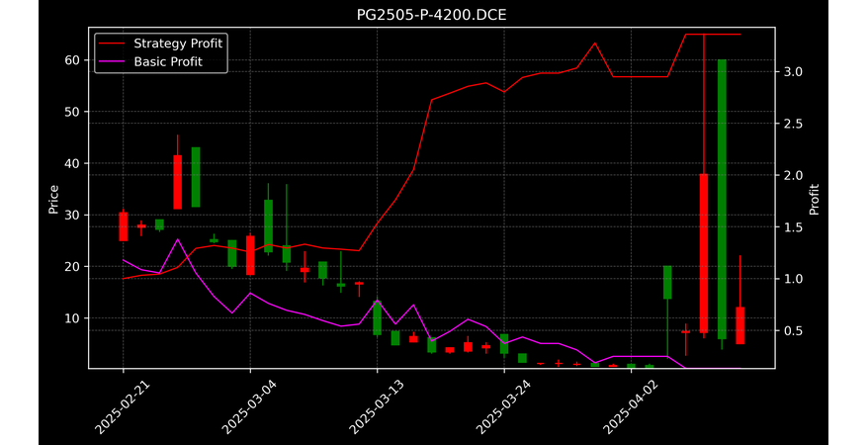Click the 2.0 tick on the Profit axis

tap(792, 175)
